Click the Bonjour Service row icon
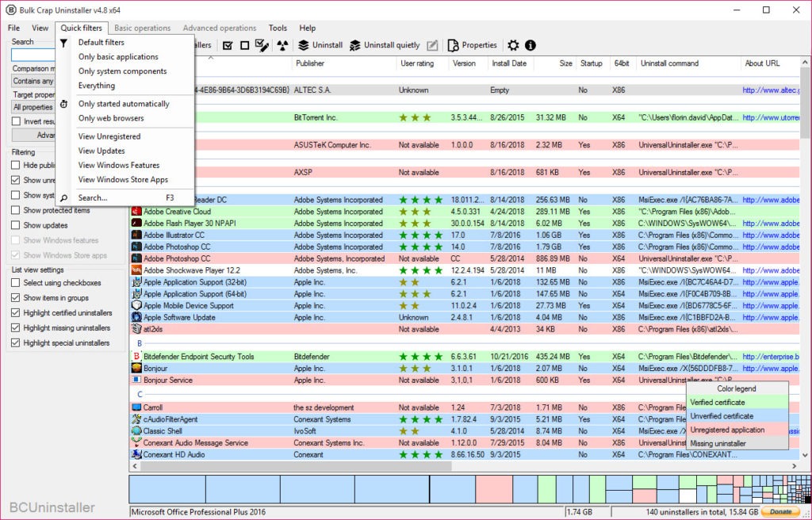The width and height of the screenshot is (812, 520). click(136, 380)
